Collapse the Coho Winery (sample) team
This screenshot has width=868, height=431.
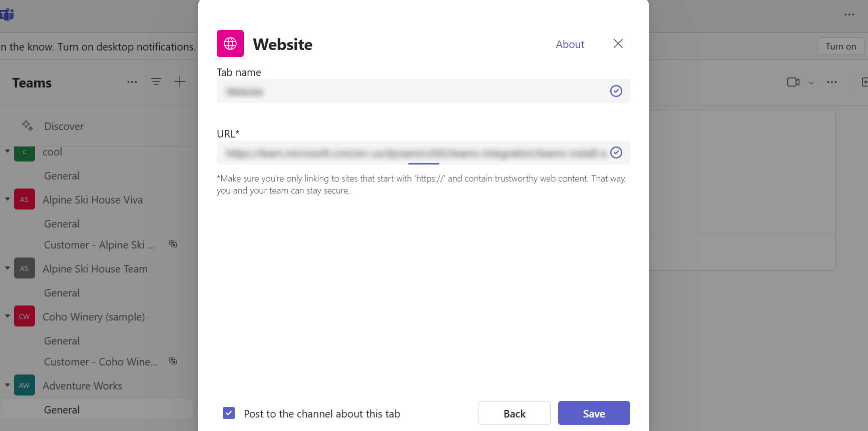point(7,316)
